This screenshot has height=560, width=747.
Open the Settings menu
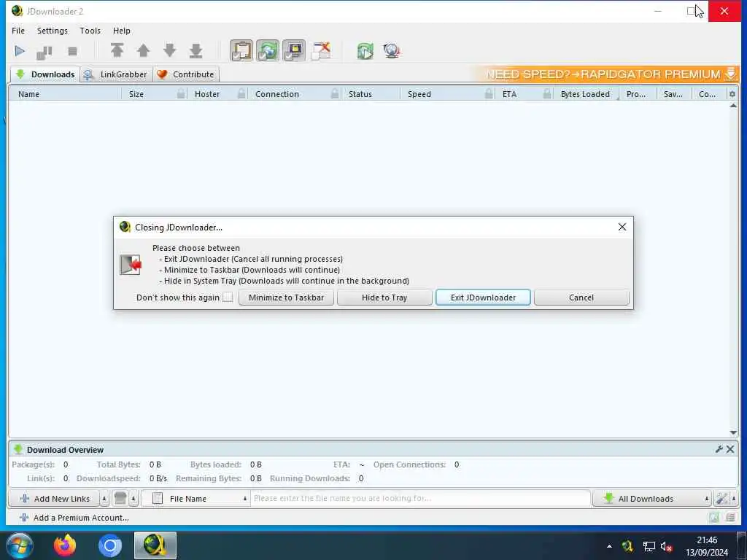(x=53, y=31)
